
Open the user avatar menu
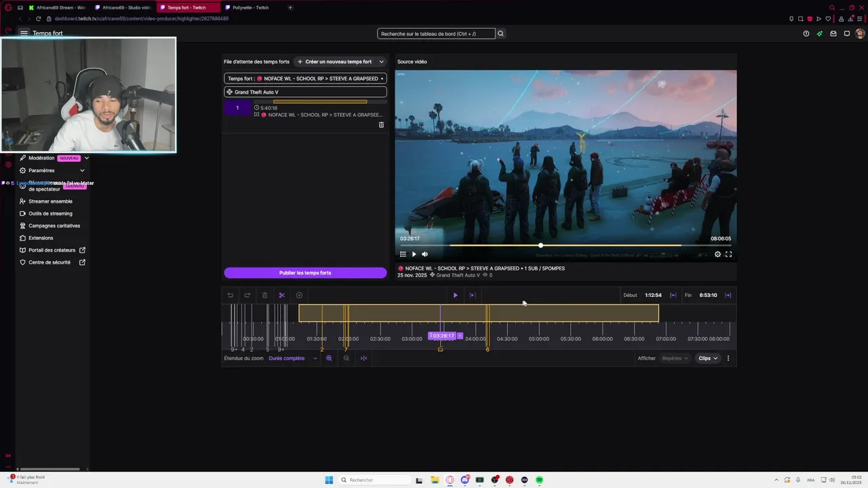coord(861,33)
